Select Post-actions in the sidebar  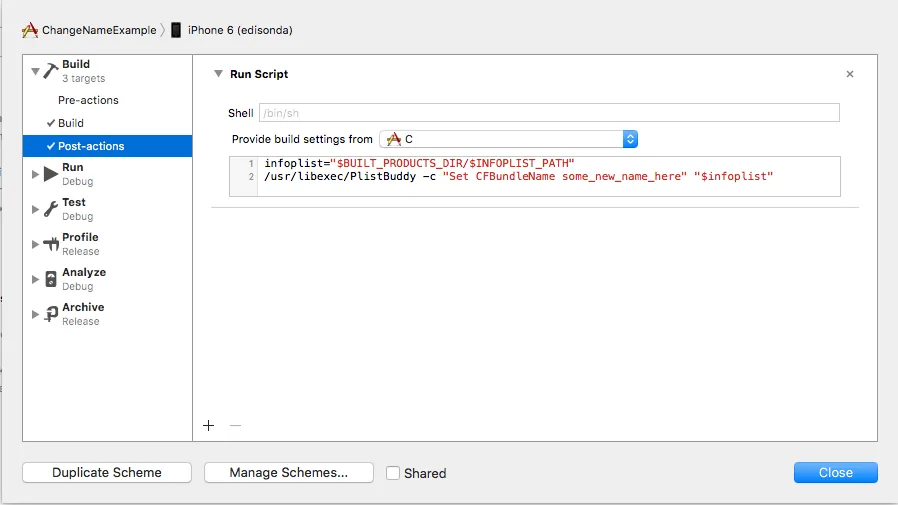[x=91, y=146]
